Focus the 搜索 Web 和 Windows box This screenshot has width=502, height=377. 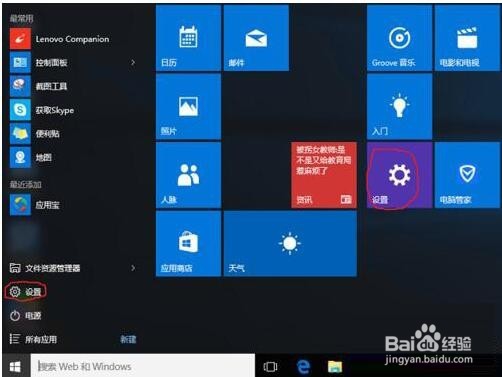(143, 367)
